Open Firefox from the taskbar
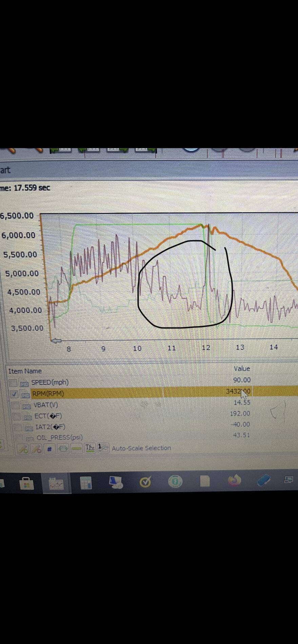Viewport: 298px width, 644px height. pos(234,480)
